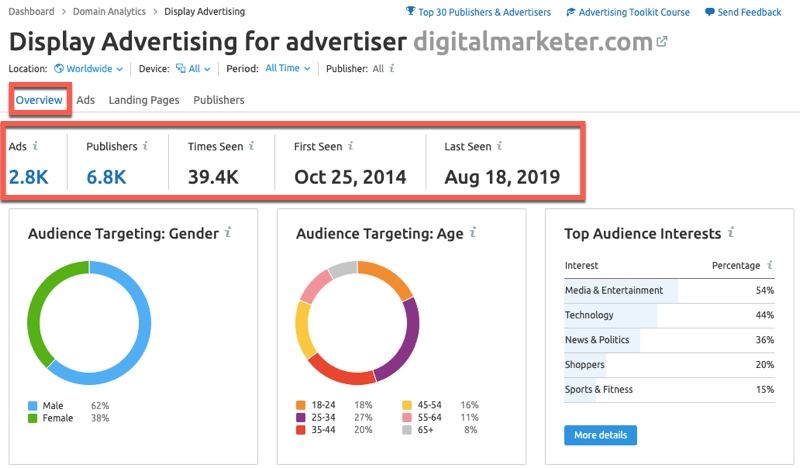This screenshot has width=800, height=468.
Task: Click the Male blue legend swatch
Action: (33, 406)
